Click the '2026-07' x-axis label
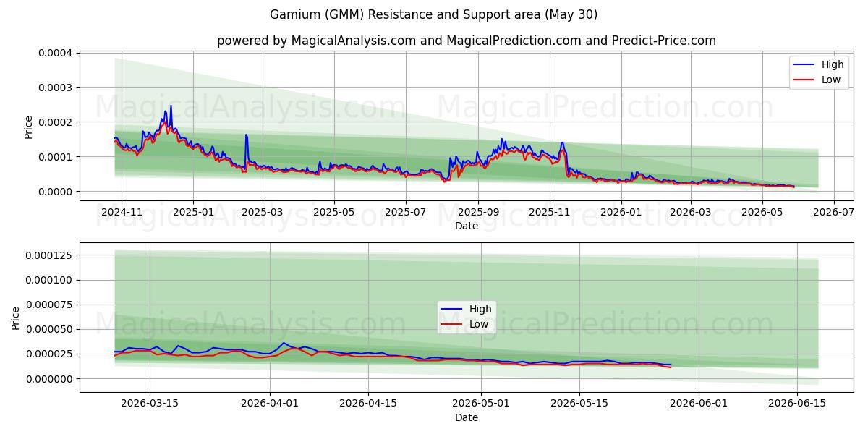Image resolution: width=868 pixels, height=434 pixels. [834, 212]
